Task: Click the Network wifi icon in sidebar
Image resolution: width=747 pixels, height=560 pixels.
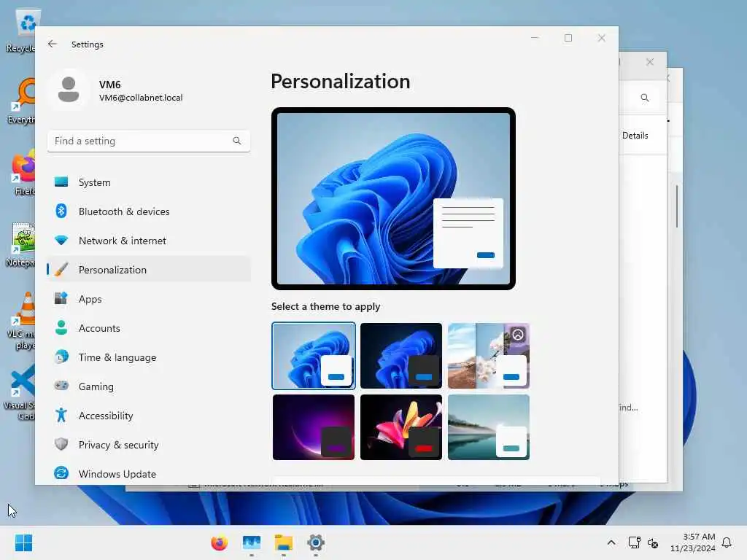Action: [x=61, y=240]
